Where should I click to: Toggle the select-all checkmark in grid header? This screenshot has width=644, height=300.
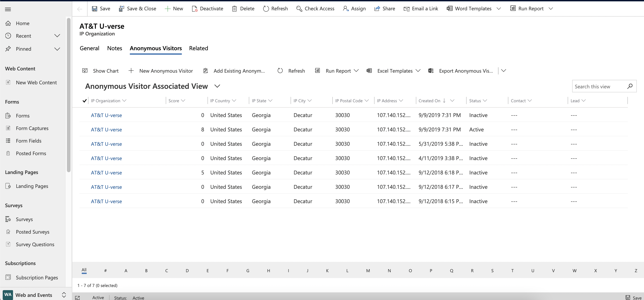(x=84, y=101)
